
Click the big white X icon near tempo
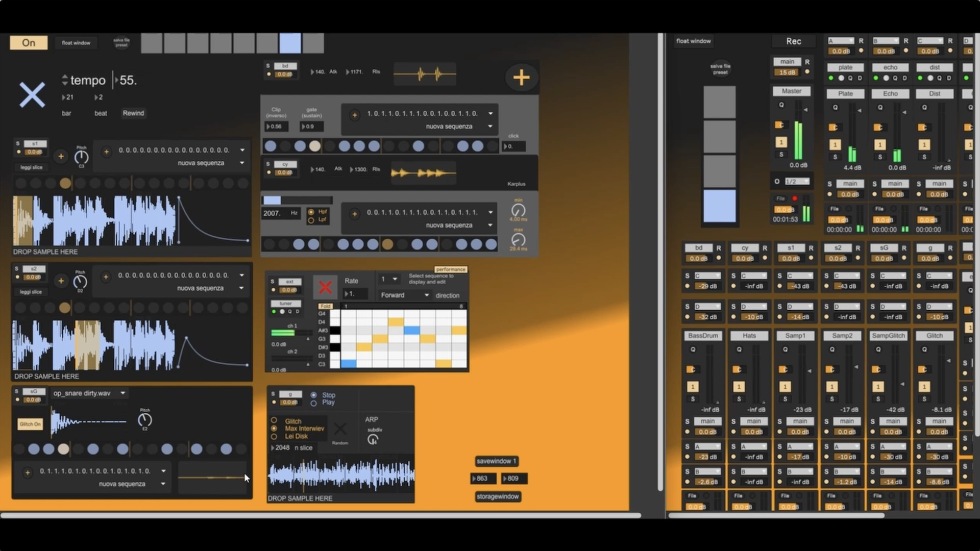point(32,95)
